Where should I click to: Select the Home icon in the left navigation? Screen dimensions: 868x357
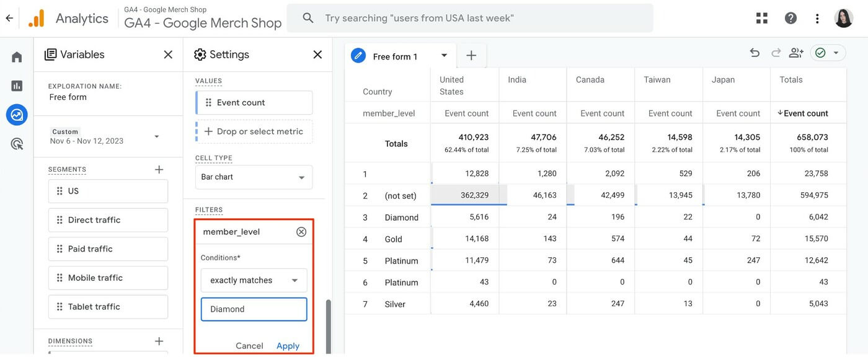pyautogui.click(x=16, y=56)
